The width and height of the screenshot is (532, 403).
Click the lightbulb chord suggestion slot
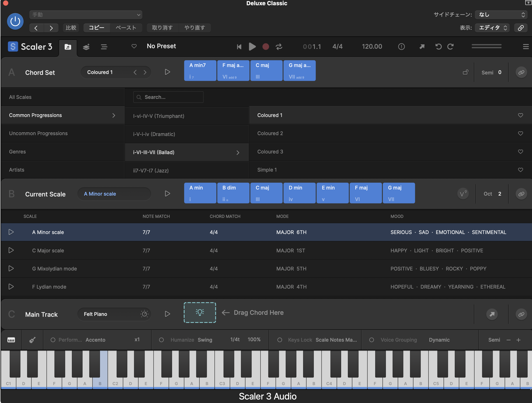pos(200,313)
